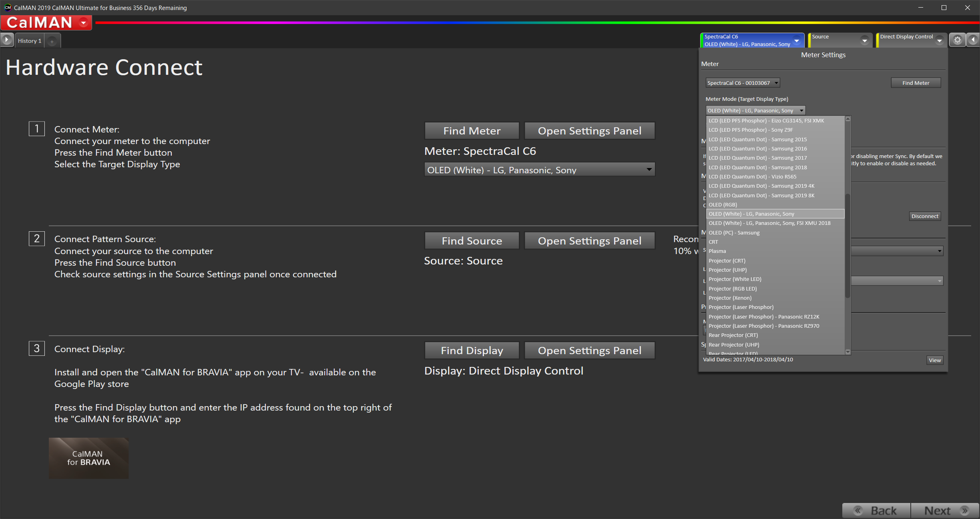Click the large Find Meter button

pyautogui.click(x=472, y=131)
